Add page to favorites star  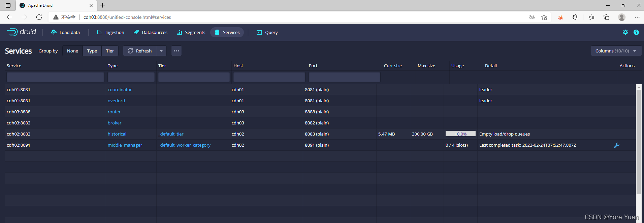(x=544, y=17)
